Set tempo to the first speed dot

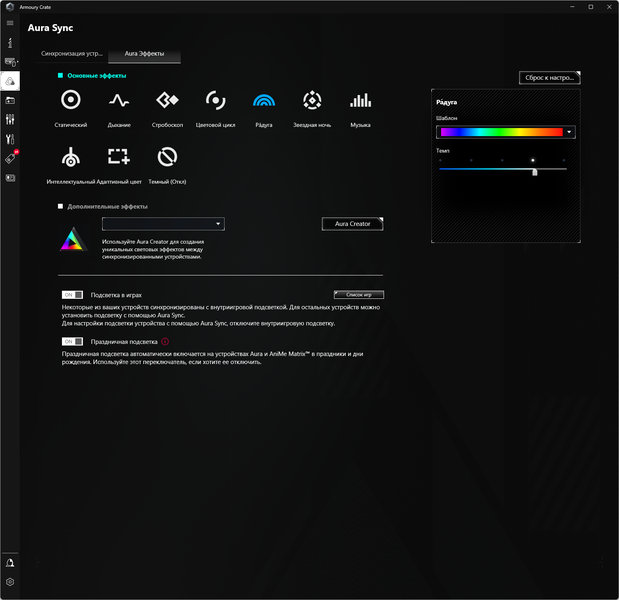(440, 160)
